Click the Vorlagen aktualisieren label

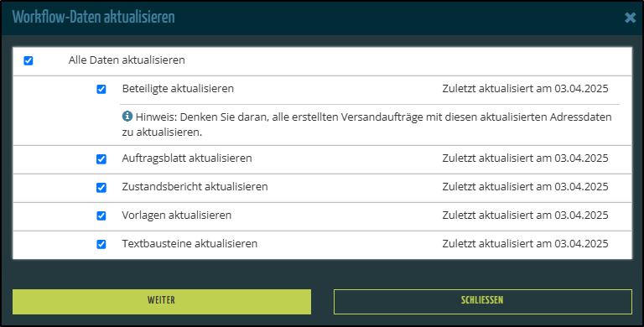pyautogui.click(x=177, y=215)
